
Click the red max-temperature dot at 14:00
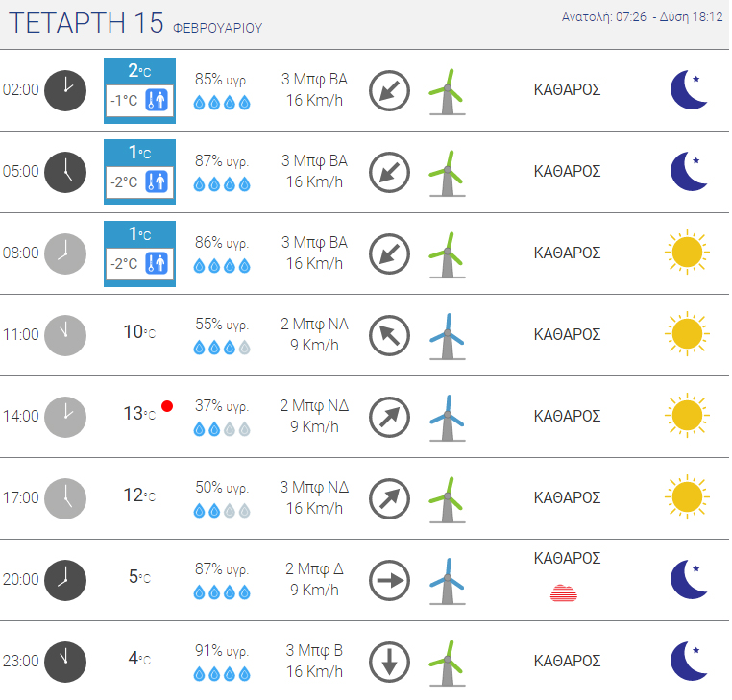point(167,406)
